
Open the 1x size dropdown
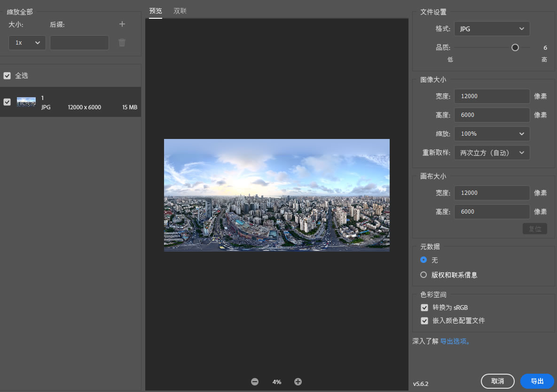click(27, 43)
